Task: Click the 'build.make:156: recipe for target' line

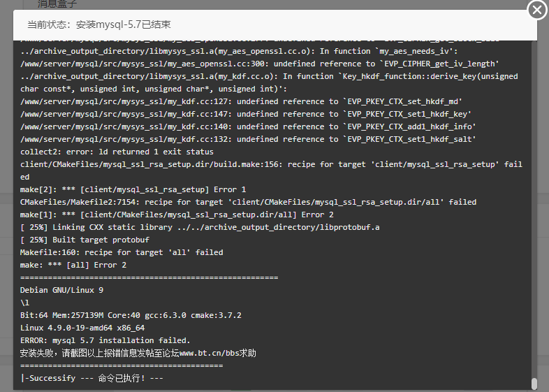Action: pos(271,170)
